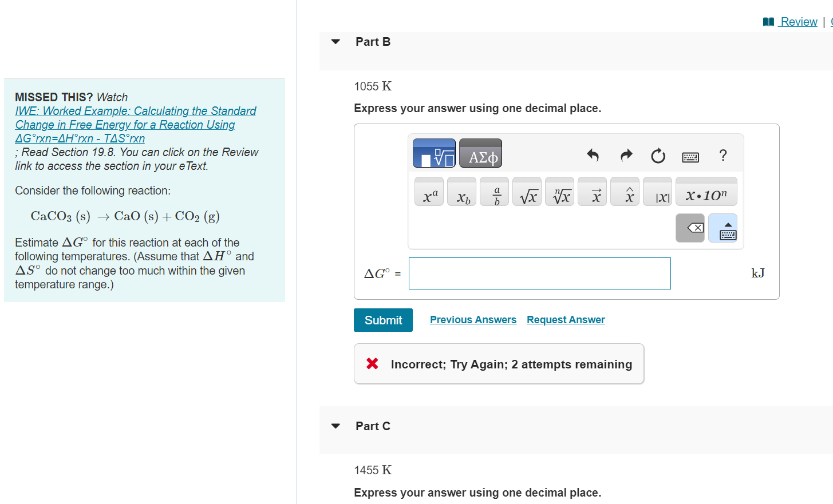
Task: Open the help question mark icon
Action: [x=723, y=155]
